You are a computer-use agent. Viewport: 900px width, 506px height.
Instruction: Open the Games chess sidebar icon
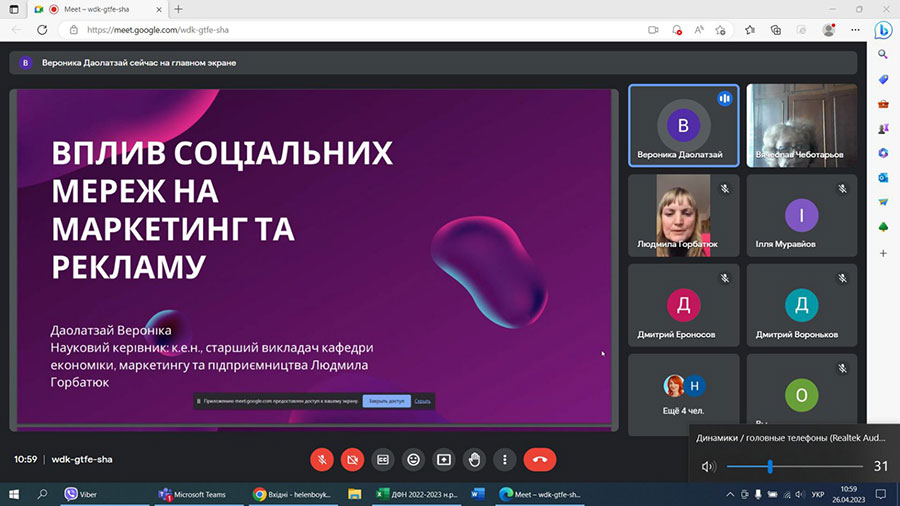click(883, 129)
